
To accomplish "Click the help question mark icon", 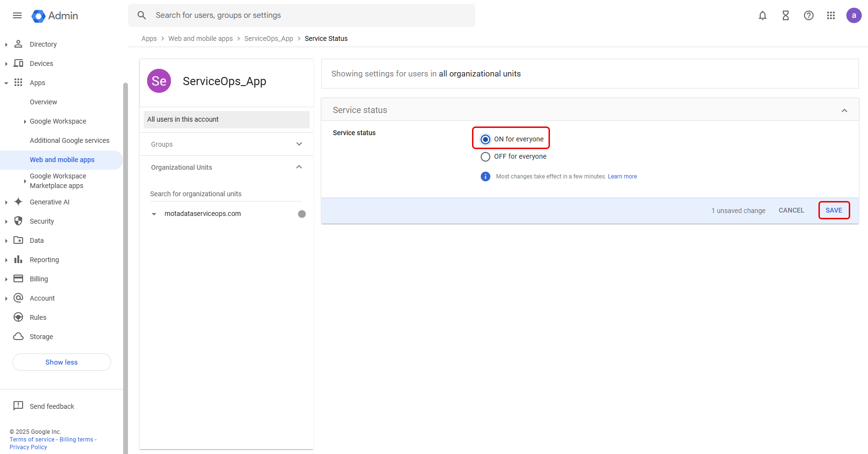I will click(808, 15).
